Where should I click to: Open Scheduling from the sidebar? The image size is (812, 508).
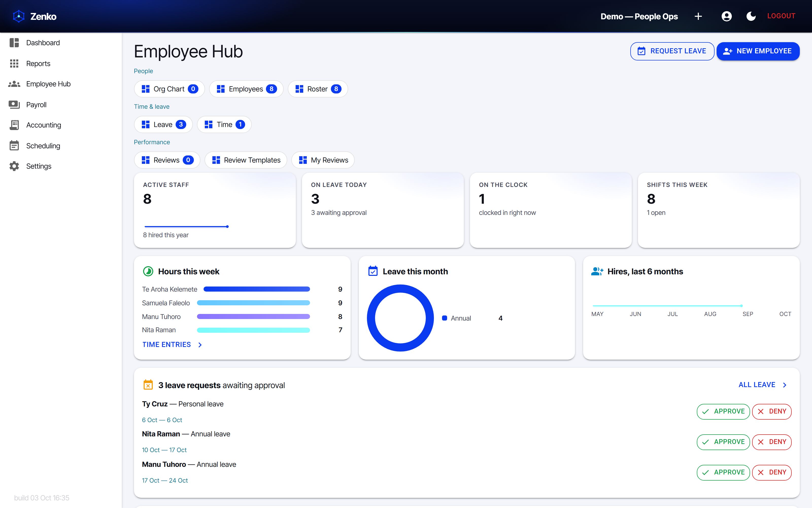tap(61, 146)
